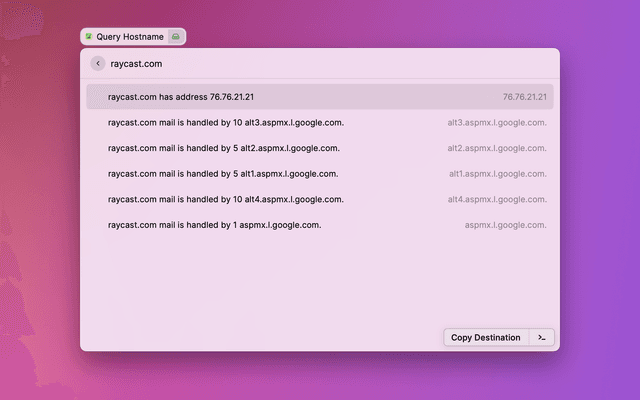Click the green icon beside Query Hostname
This screenshot has height=400, width=640.
[89, 37]
